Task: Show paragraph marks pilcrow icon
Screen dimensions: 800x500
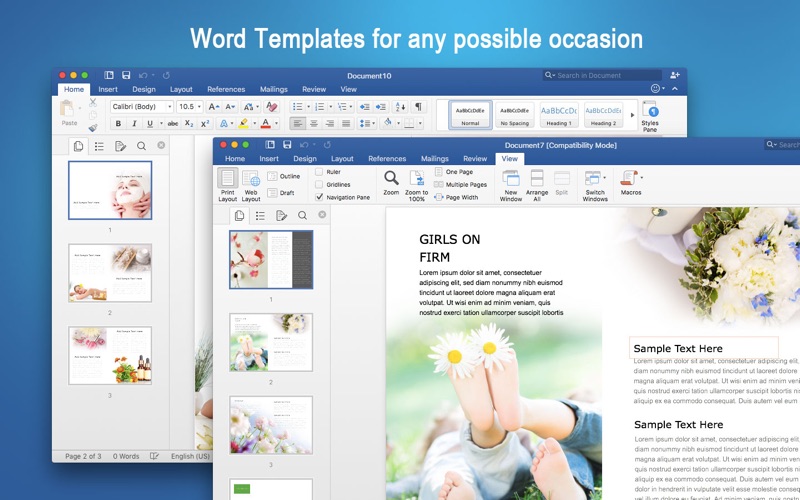Action: 418,107
